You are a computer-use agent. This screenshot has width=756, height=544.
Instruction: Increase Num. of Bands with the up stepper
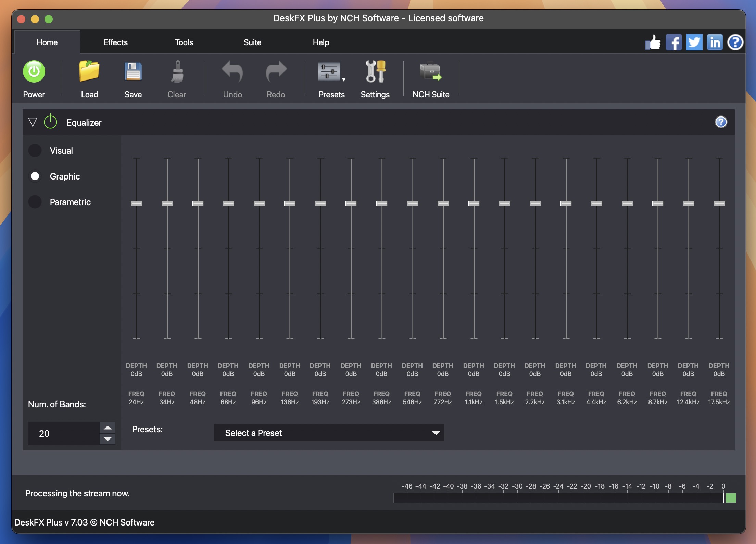pos(107,428)
